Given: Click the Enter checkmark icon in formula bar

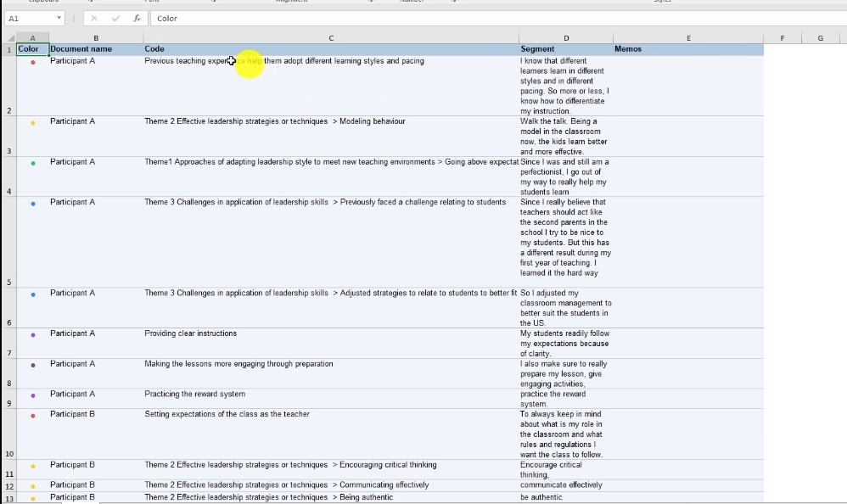Looking at the screenshot, I should pos(115,18).
